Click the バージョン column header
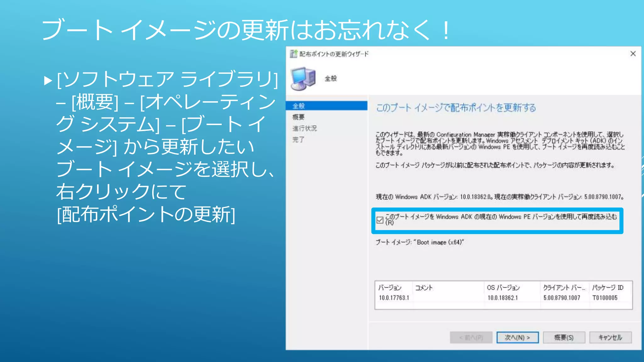Viewport: 644px width, 362px height. [393, 288]
